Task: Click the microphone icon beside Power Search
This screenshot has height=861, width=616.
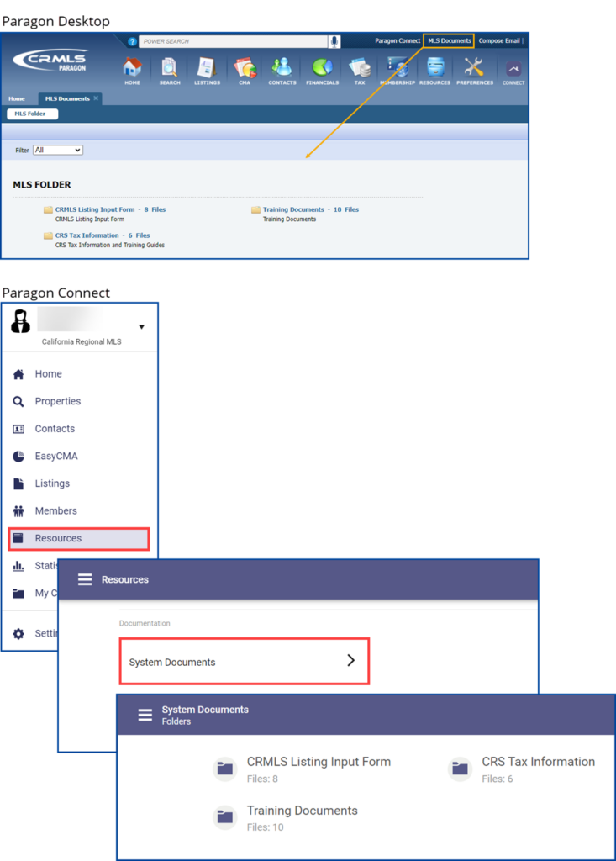Action: coord(334,41)
